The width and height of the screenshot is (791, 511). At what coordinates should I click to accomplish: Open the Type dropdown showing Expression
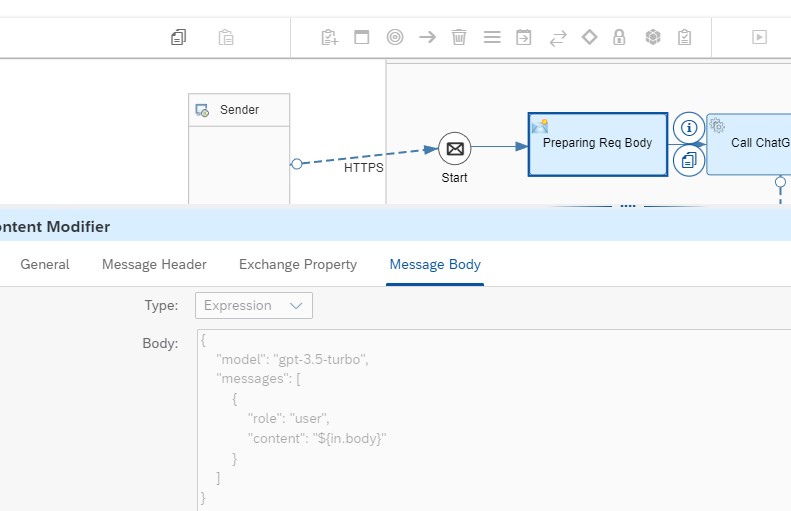254,305
